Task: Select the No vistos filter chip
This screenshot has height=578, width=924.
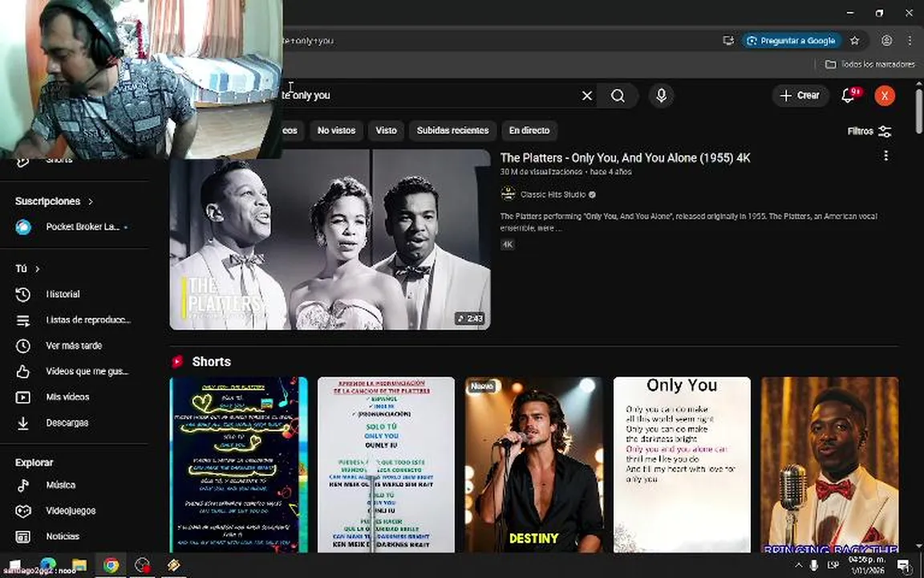Action: tap(337, 130)
